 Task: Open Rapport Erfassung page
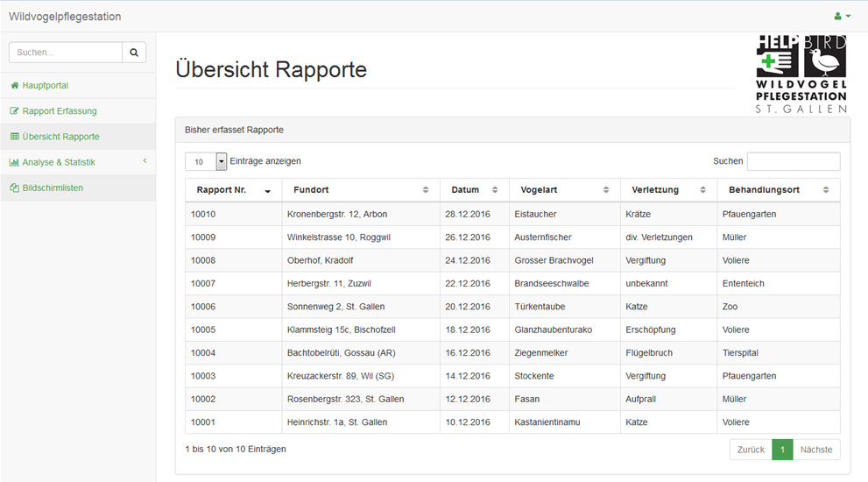[59, 111]
